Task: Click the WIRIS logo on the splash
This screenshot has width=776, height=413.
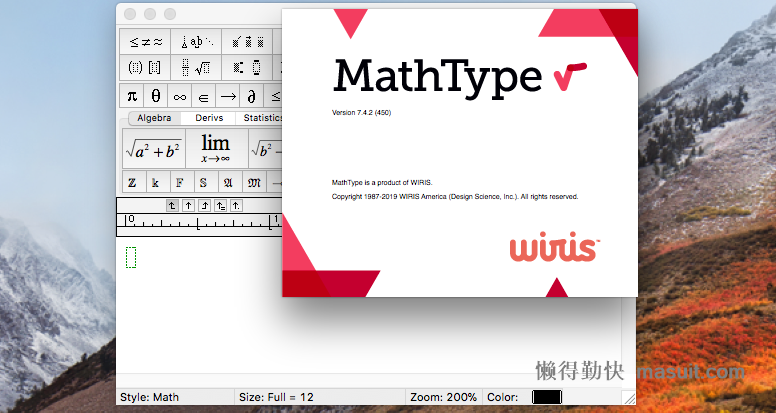Action: (x=555, y=246)
